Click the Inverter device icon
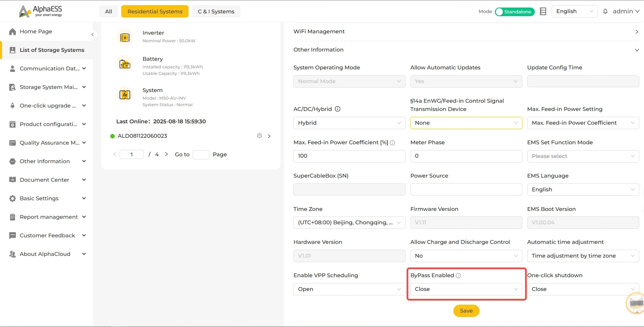644x327 pixels. pos(125,37)
